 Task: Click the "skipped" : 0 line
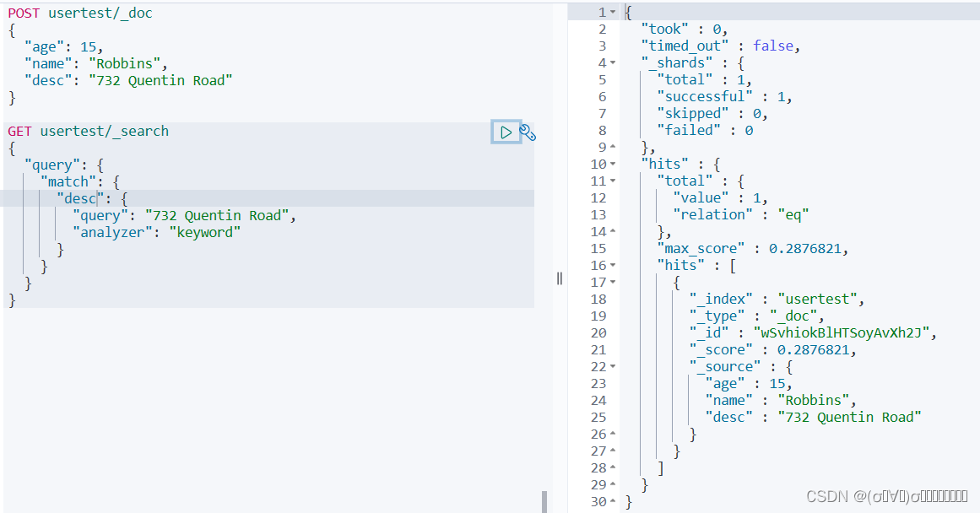pos(712,114)
